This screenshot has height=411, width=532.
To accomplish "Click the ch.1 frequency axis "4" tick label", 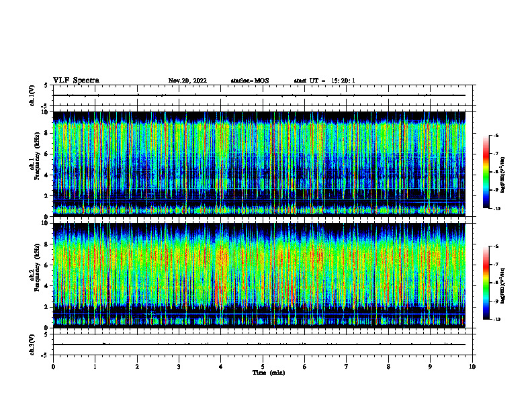I will point(47,175).
